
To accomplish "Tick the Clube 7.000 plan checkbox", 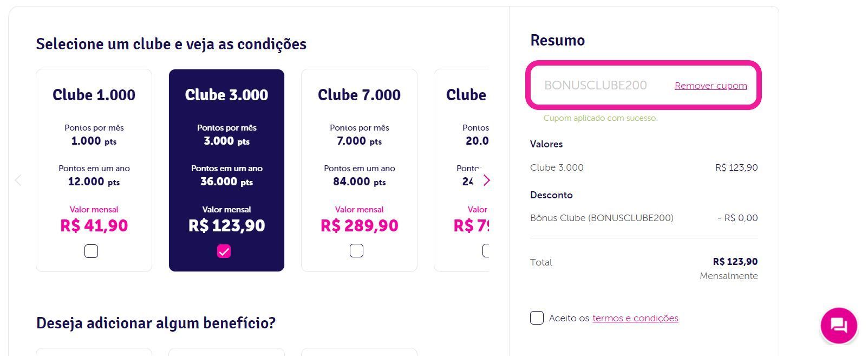I will pos(356,251).
